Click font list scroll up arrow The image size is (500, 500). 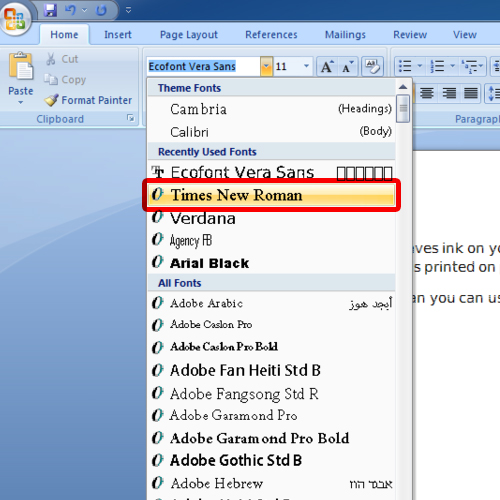tap(403, 87)
